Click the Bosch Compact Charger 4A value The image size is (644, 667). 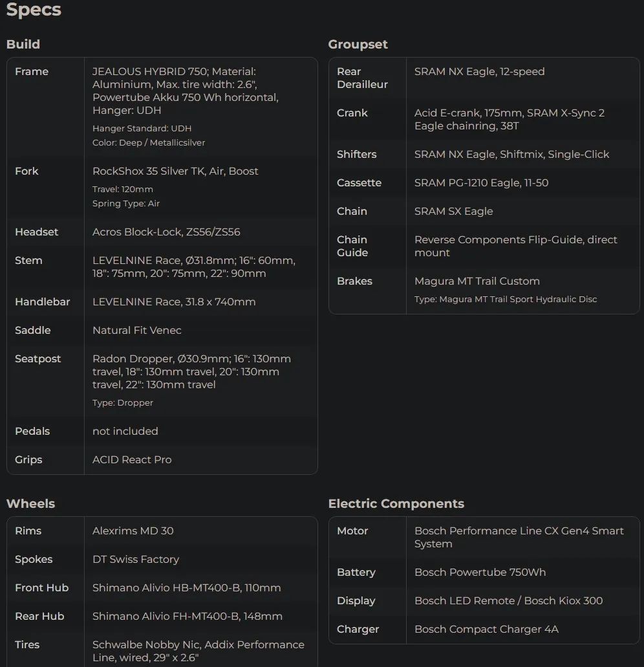coord(486,629)
